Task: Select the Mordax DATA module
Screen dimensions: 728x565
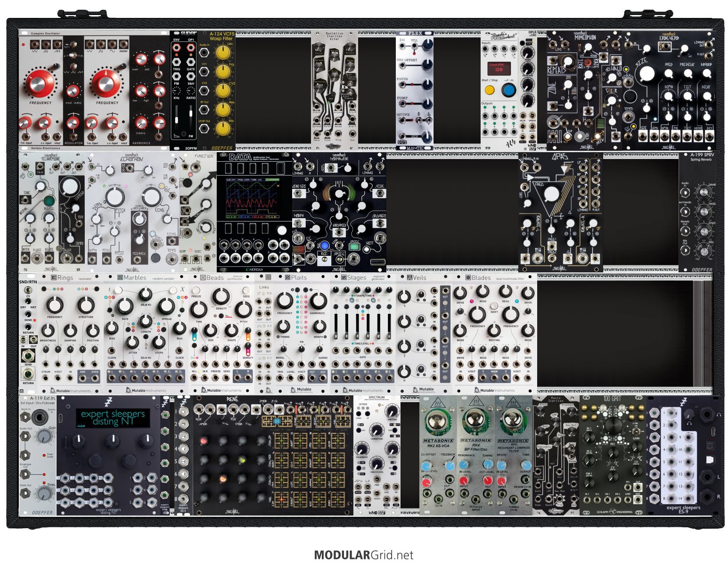Action: click(x=254, y=212)
